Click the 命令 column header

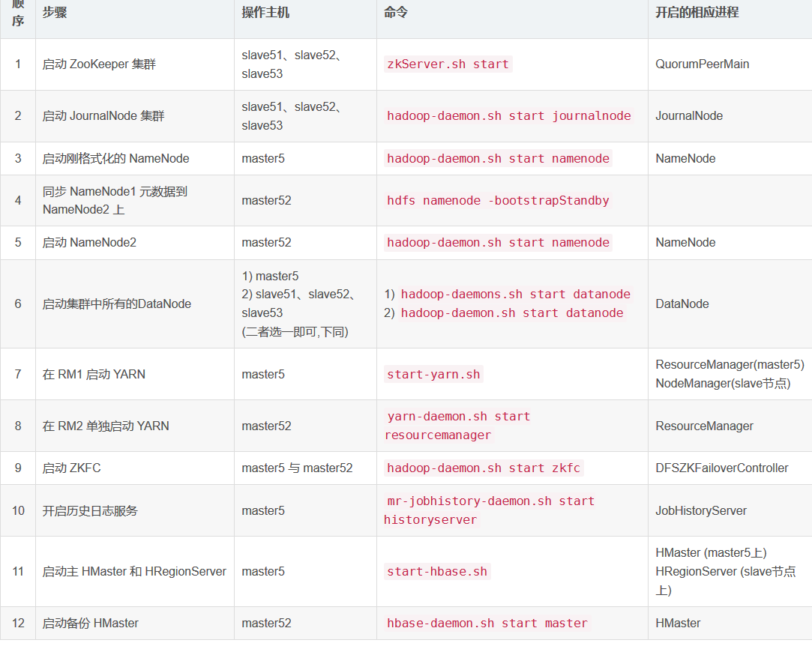[x=396, y=13]
